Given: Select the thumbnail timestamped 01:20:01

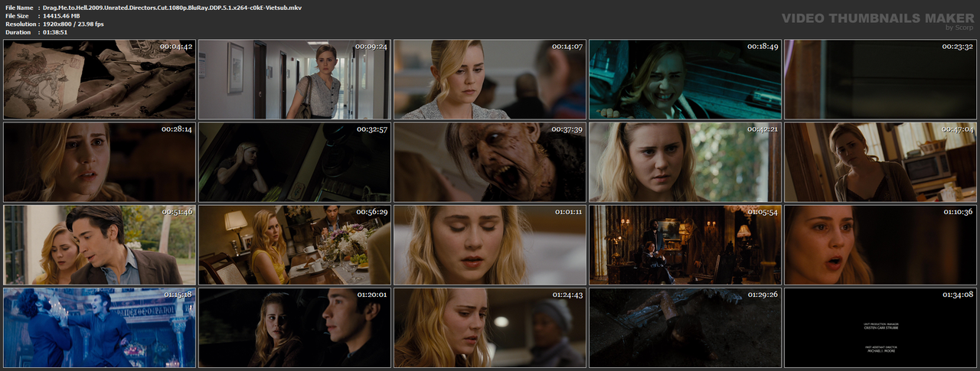Looking at the screenshot, I should (x=295, y=327).
